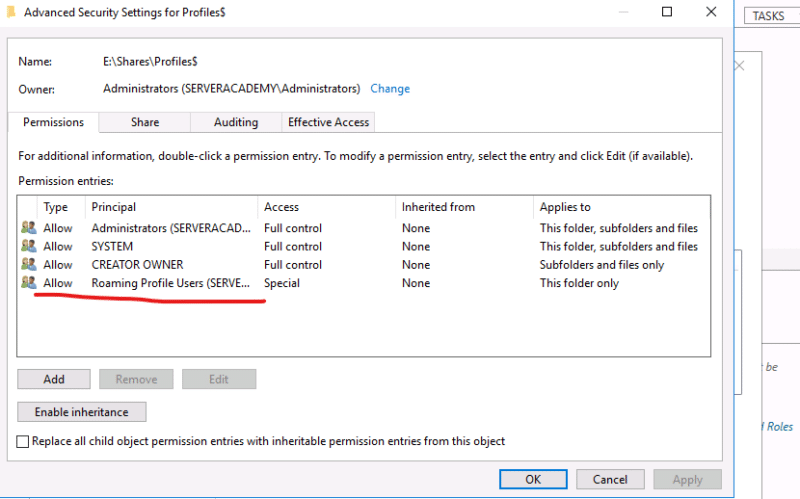The image size is (800, 499).
Task: Sort entries by the Principal column header
Action: (x=172, y=207)
